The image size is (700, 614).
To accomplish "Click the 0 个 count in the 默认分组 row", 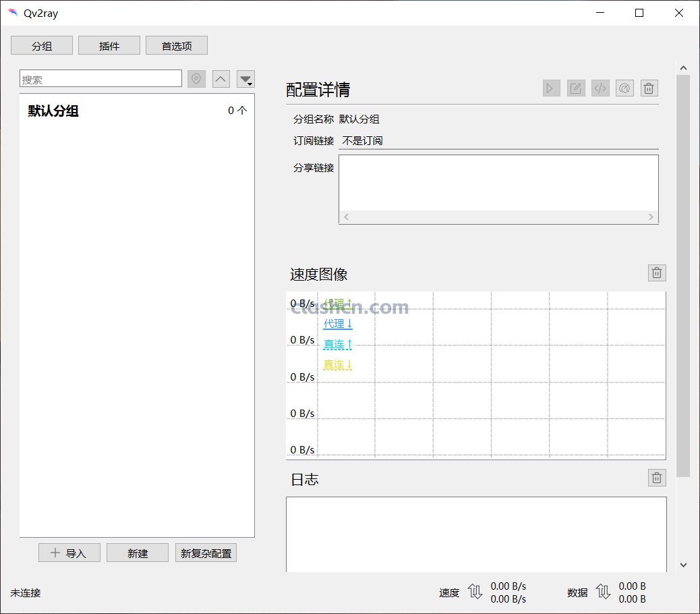I will click(237, 110).
